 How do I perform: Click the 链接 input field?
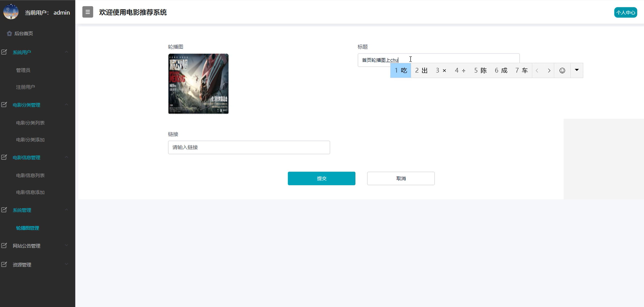[x=249, y=147]
